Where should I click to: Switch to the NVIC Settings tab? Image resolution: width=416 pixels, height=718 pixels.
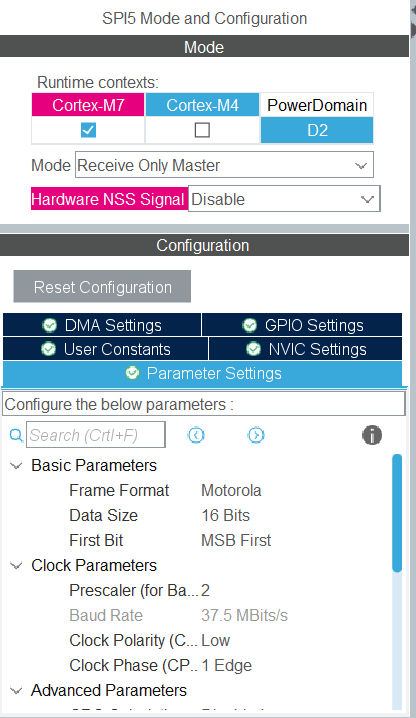tap(306, 349)
